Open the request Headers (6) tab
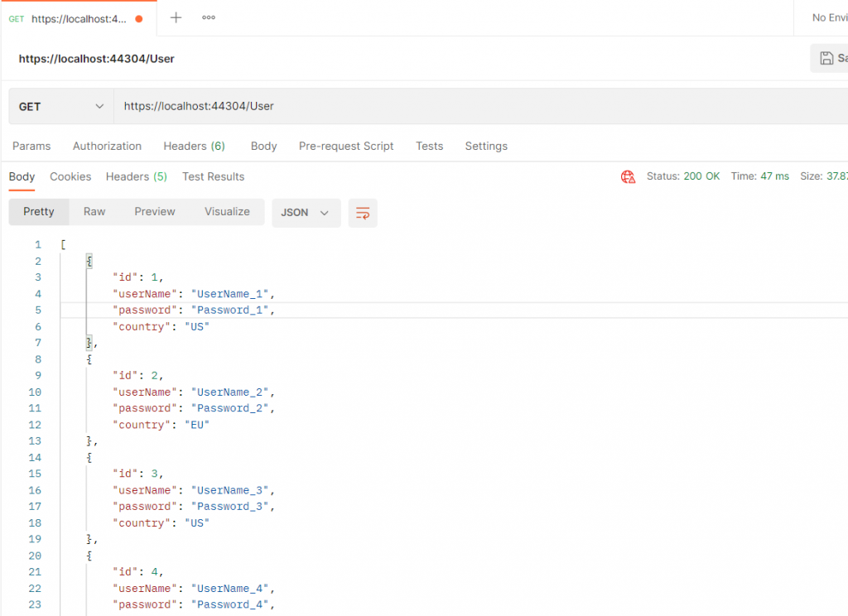 194,146
